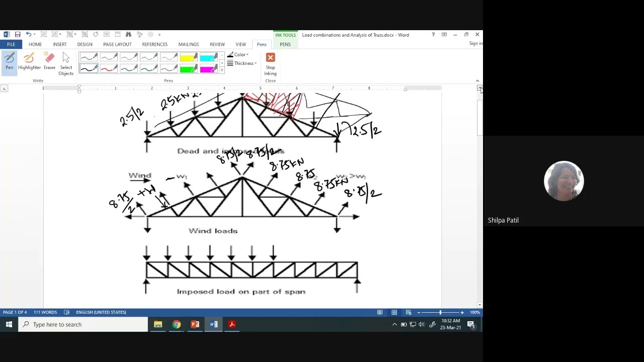This screenshot has width=644, height=362.
Task: Pick the cyan highlighter pen
Action: point(209,57)
